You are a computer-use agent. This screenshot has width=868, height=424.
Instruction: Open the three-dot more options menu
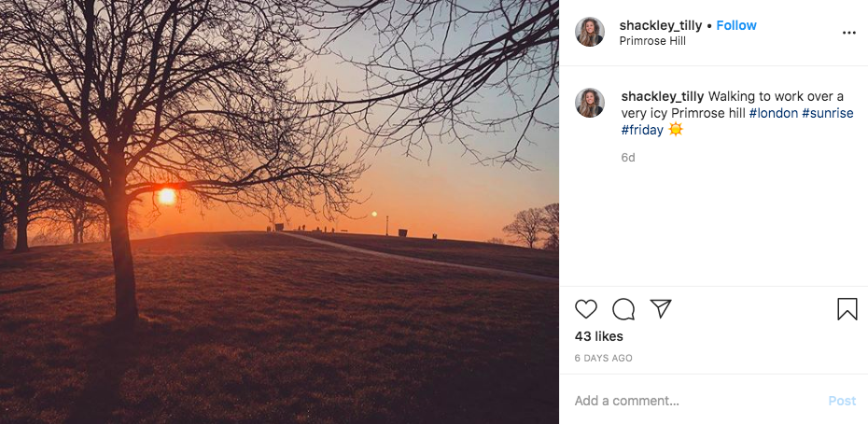tap(848, 33)
